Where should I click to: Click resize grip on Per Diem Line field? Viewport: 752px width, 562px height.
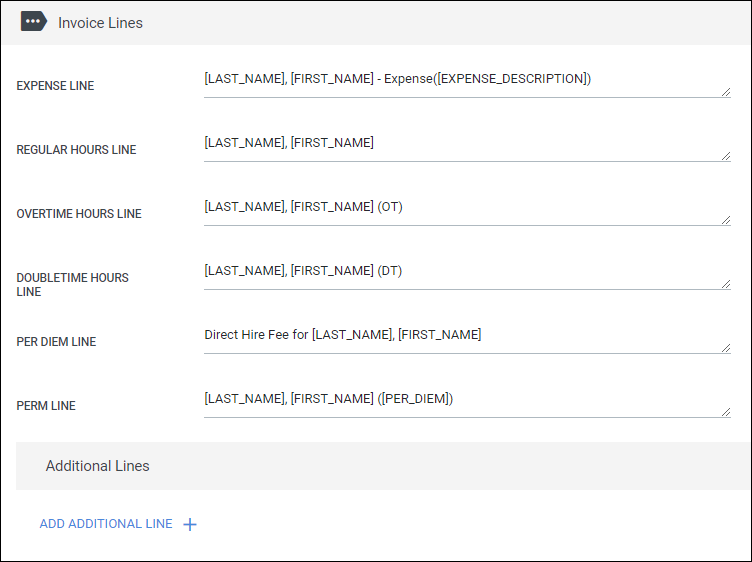coord(725,348)
